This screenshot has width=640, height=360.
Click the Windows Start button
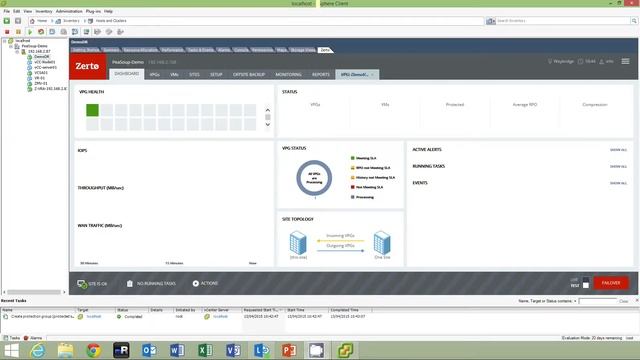click(x=11, y=351)
